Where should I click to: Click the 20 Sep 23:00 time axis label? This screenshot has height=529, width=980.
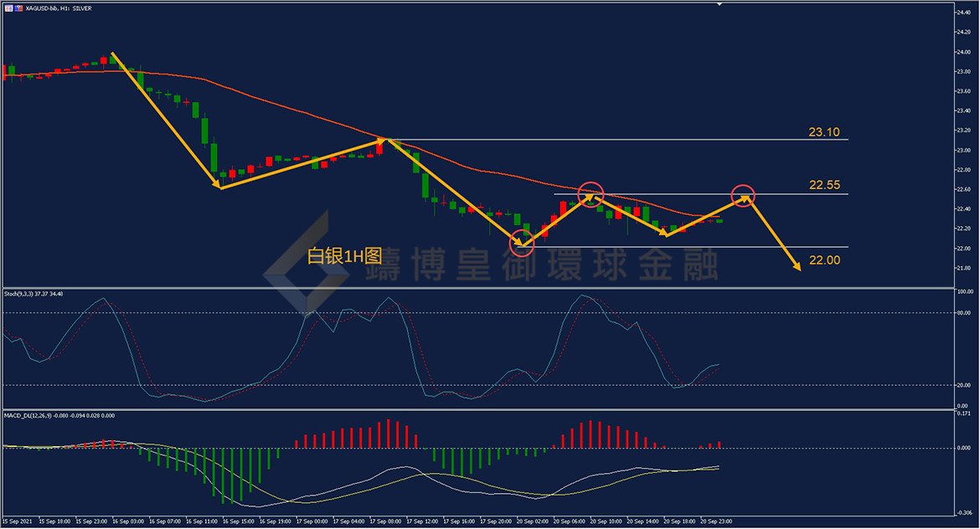coord(718,521)
